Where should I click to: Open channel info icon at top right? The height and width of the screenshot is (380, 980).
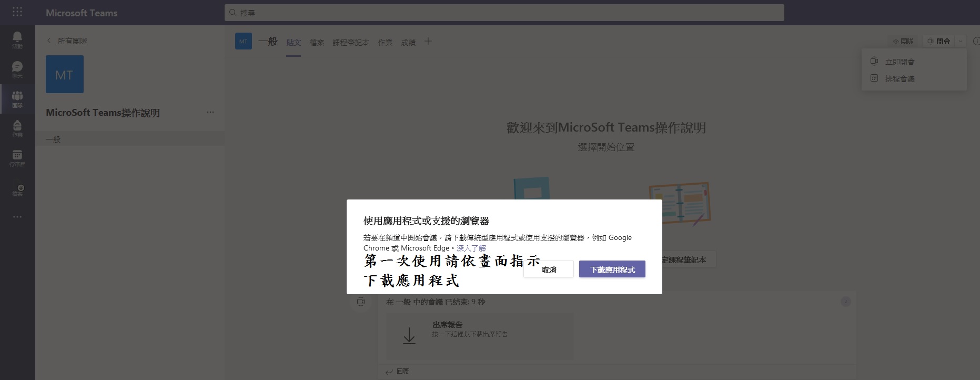click(976, 41)
